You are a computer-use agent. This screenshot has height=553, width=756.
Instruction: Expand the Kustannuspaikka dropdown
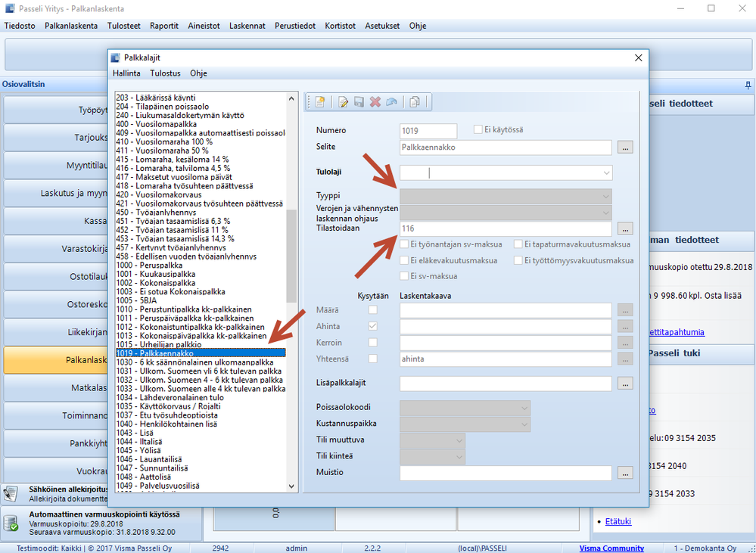pyautogui.click(x=524, y=424)
